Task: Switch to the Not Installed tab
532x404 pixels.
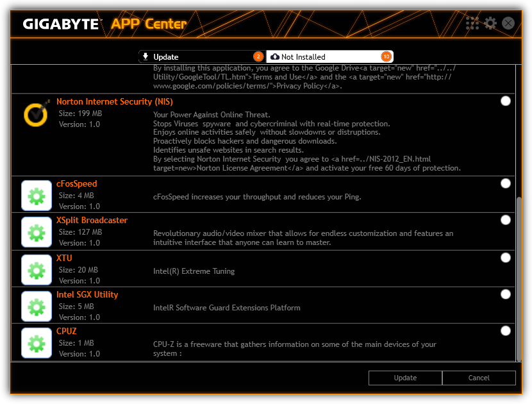Action: coord(330,56)
